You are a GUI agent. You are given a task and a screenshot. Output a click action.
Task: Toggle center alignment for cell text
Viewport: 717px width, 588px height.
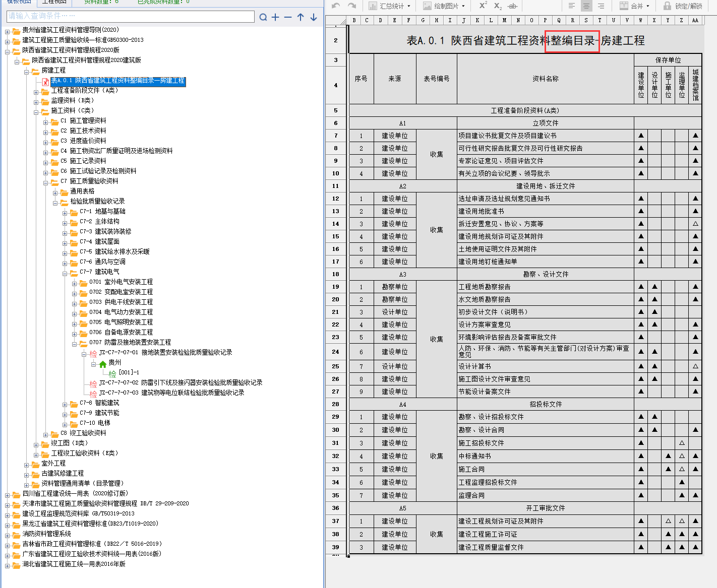click(586, 6)
